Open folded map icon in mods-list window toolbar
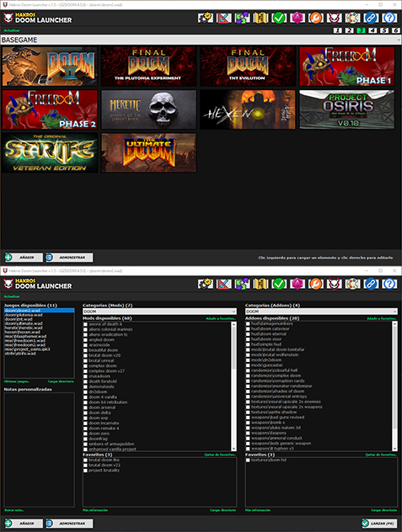 tap(260, 284)
